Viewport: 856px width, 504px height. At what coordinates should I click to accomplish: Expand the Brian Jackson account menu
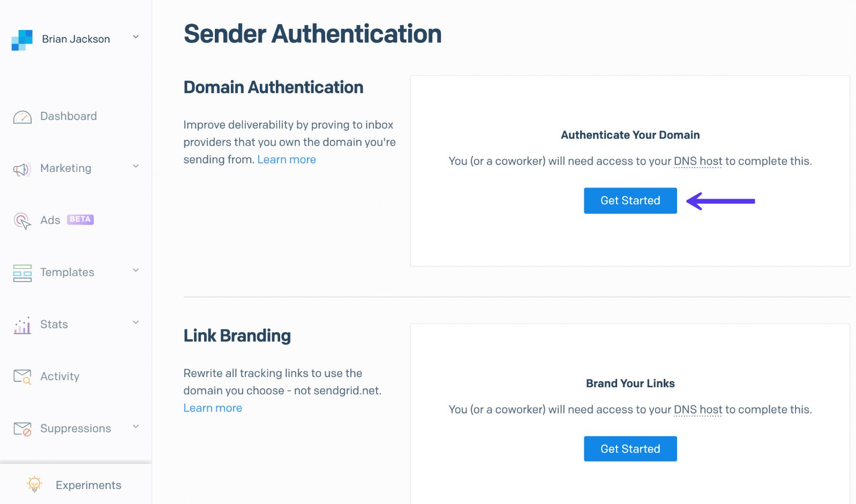pyautogui.click(x=135, y=37)
